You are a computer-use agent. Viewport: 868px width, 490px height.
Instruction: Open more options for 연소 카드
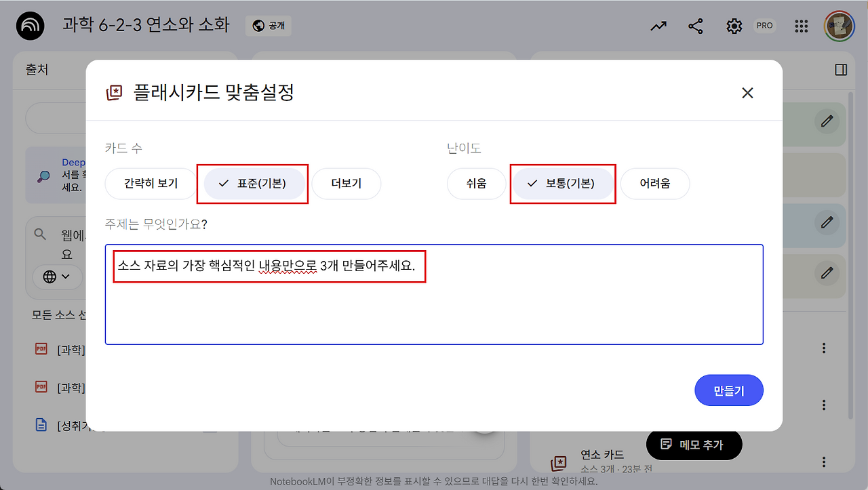point(824,462)
